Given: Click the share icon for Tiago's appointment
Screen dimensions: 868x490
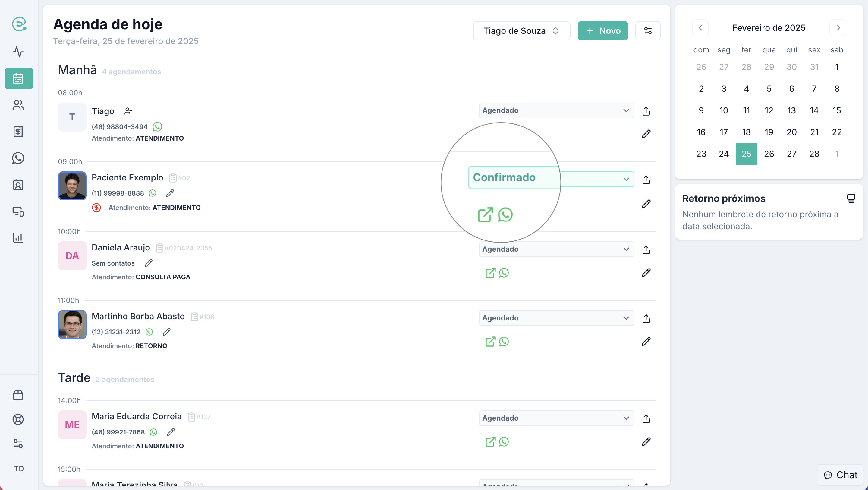Looking at the screenshot, I should point(646,111).
